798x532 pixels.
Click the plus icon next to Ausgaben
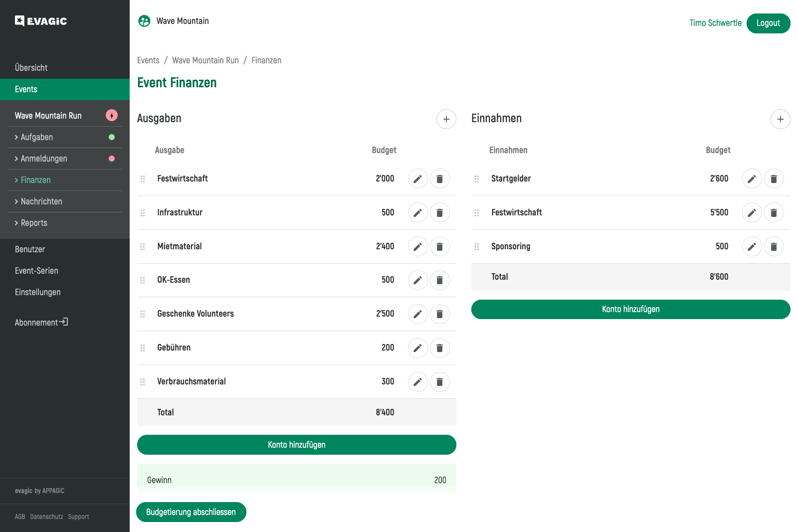pos(446,119)
